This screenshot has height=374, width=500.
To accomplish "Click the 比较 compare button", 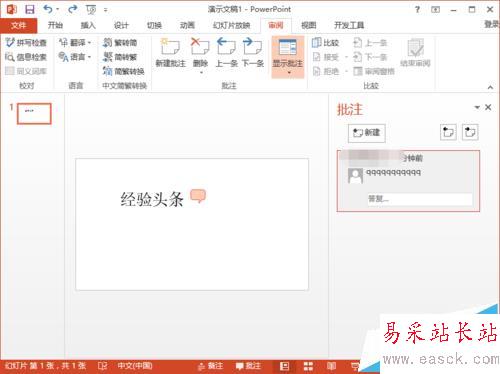I will [x=326, y=43].
